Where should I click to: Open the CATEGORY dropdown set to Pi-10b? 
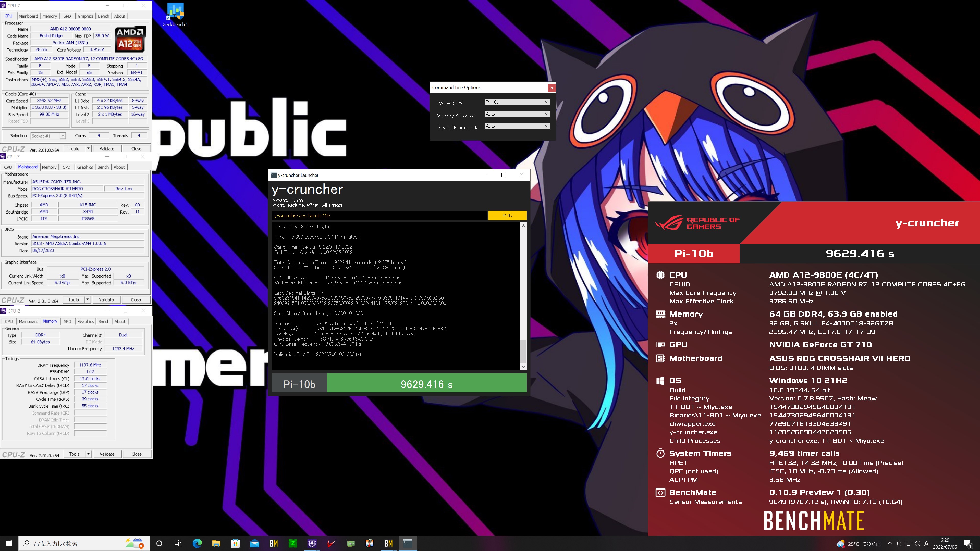click(517, 102)
